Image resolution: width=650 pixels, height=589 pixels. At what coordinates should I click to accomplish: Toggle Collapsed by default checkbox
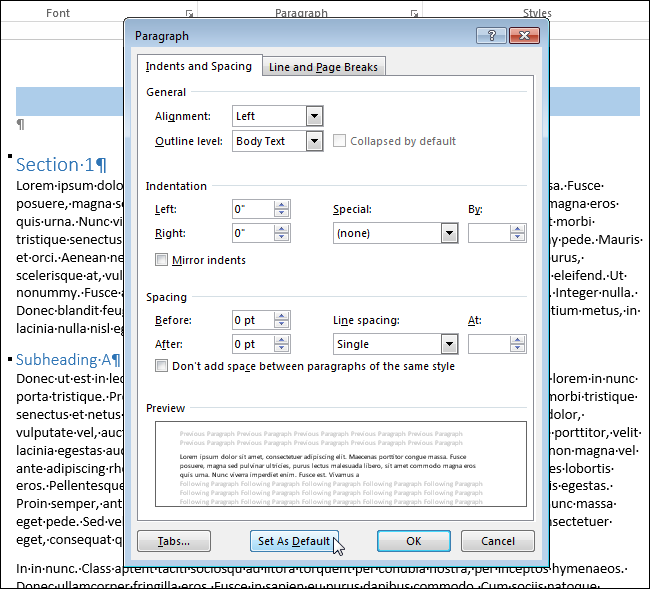[339, 141]
